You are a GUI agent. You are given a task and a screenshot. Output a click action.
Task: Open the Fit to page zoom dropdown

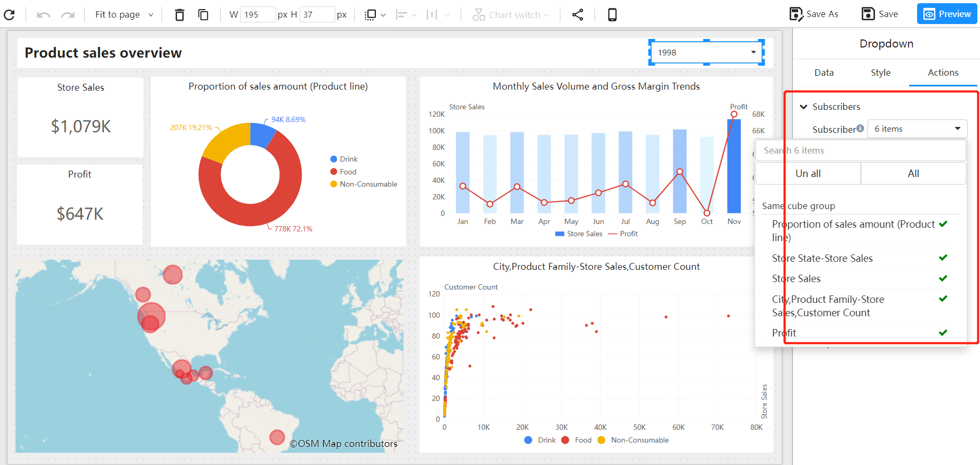pos(124,14)
